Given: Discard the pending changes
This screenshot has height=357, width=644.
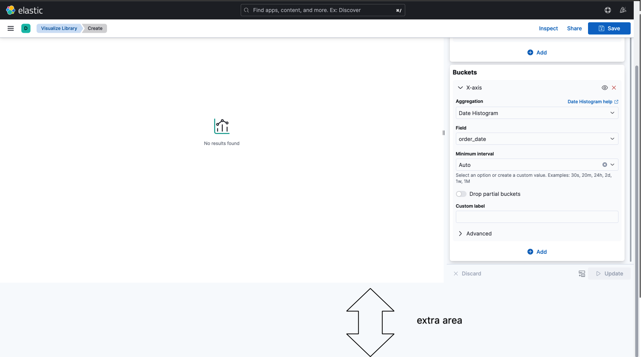Looking at the screenshot, I should click(467, 274).
